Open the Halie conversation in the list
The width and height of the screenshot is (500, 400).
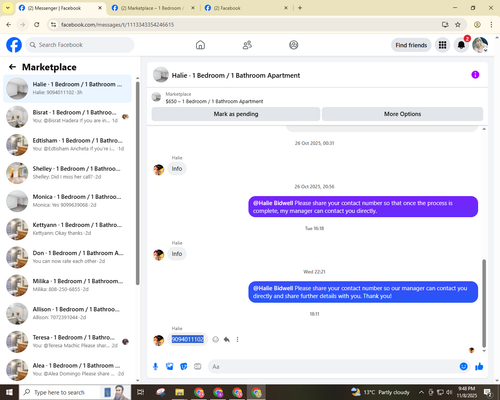pos(67,89)
